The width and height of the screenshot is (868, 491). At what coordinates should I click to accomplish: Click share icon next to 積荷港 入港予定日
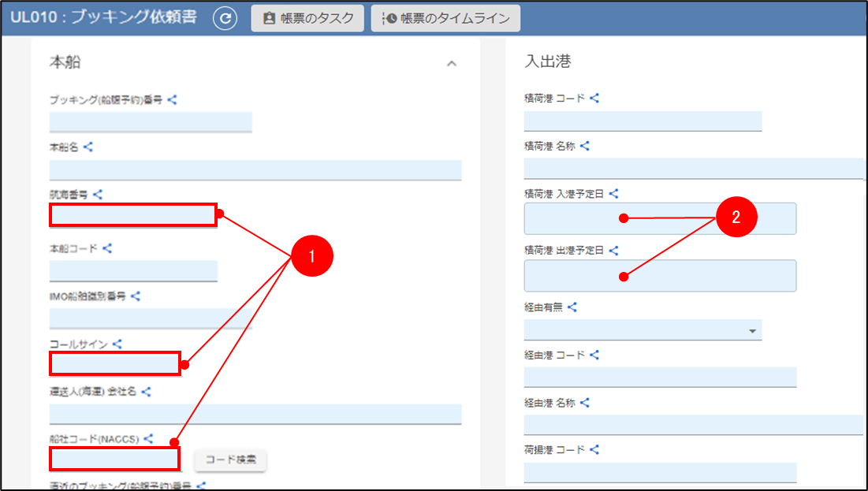click(x=614, y=193)
